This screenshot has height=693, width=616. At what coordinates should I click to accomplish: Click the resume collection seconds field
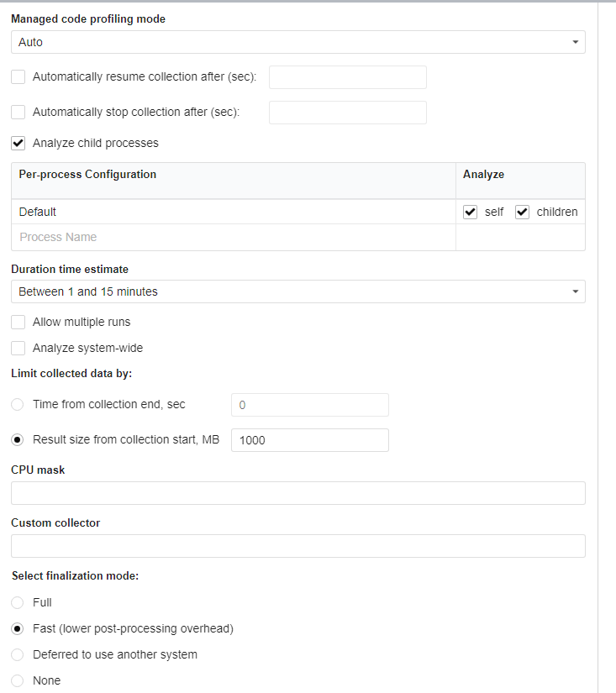[347, 77]
